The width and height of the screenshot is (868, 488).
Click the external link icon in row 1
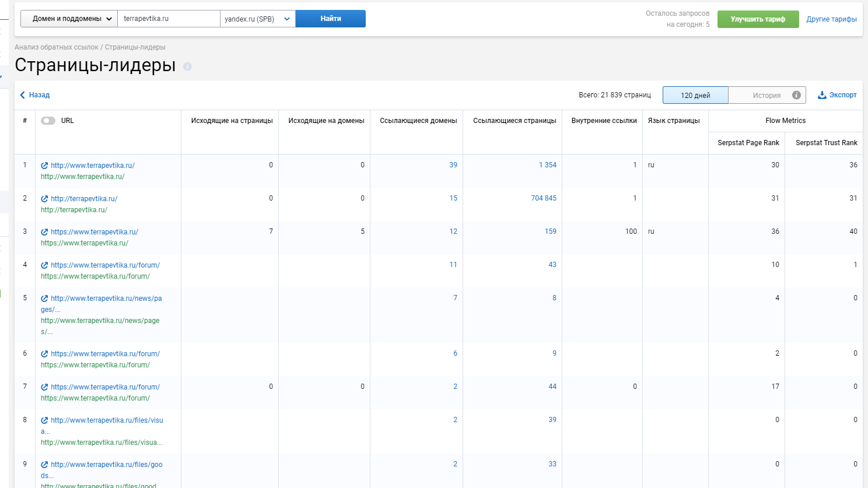44,166
